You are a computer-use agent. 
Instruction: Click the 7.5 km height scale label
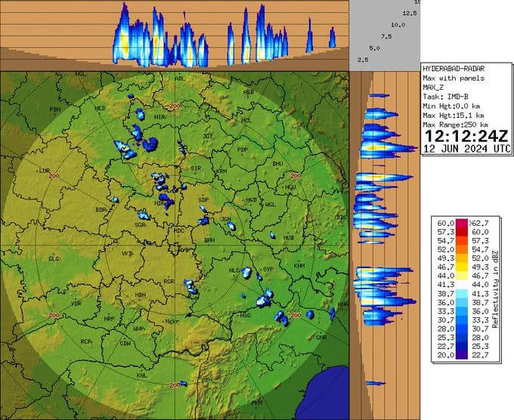pos(386,36)
